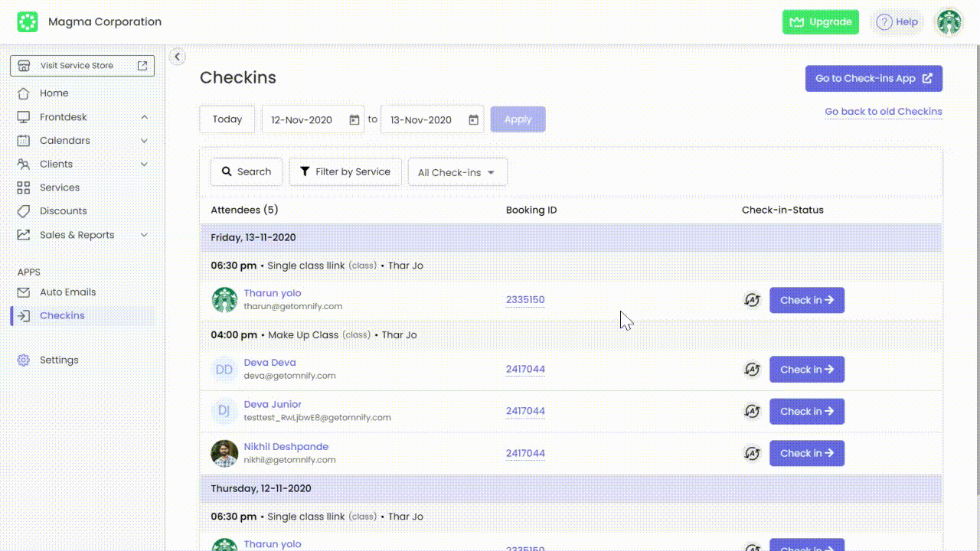Screen dimensions: 980x551
Task: Open Auto Emails app
Action: 68,292
